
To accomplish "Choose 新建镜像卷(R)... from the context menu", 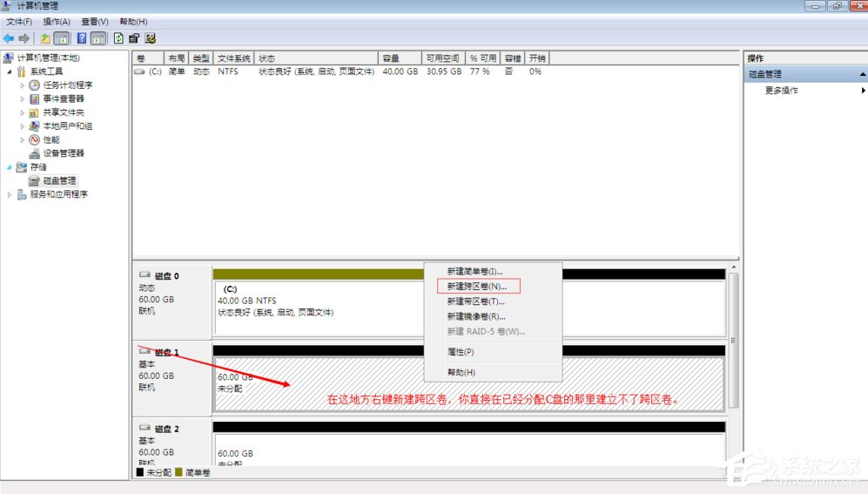I will (476, 316).
